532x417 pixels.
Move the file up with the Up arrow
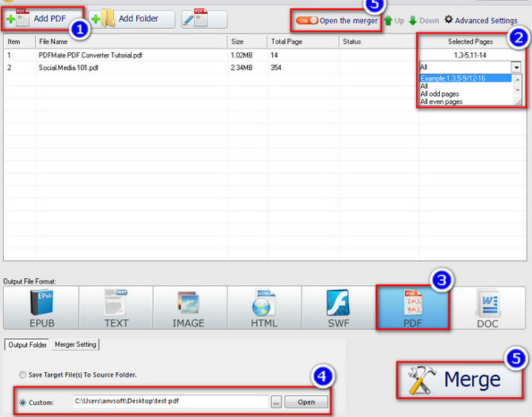[x=394, y=21]
